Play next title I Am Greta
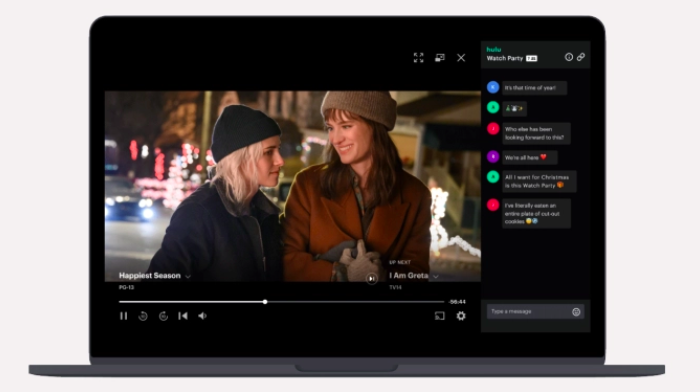700x392 pixels. [x=371, y=279]
